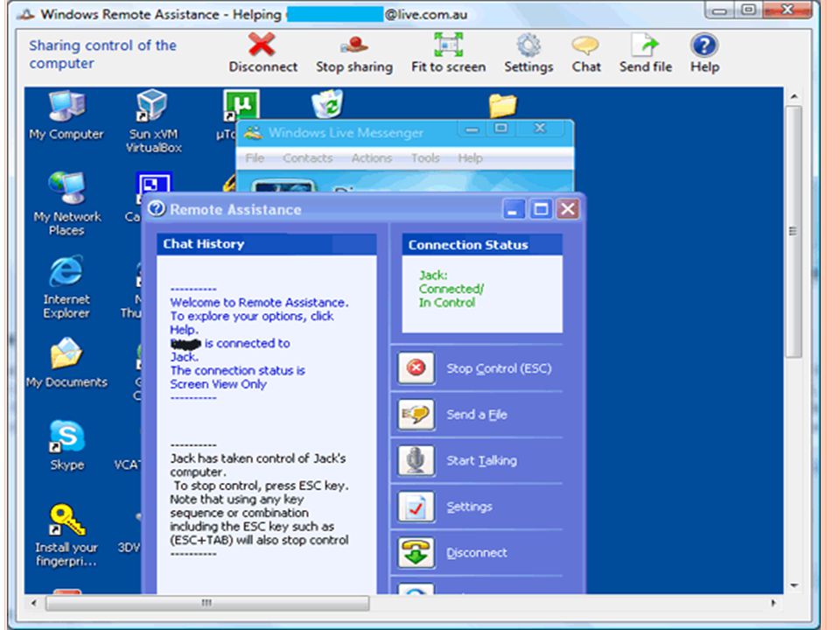Click 'Screen View Only' chat text
This screenshot has width=840, height=630.
pyautogui.click(x=218, y=384)
